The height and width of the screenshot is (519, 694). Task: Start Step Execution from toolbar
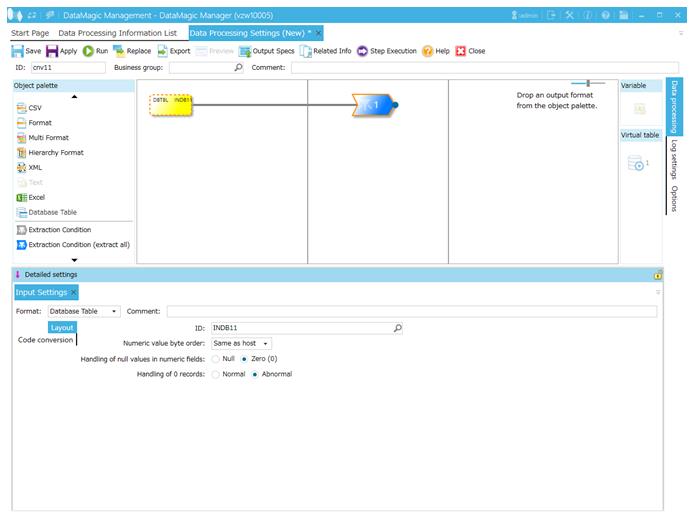tap(362, 51)
